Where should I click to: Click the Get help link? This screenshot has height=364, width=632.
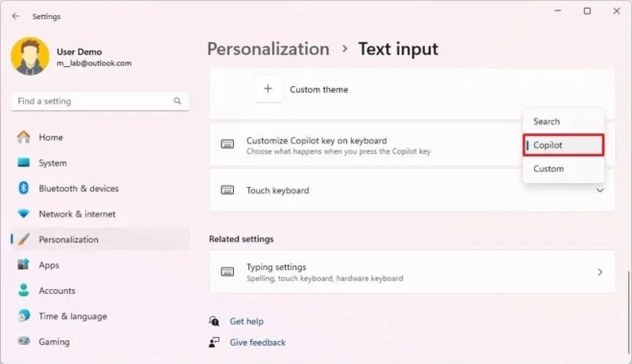pos(246,321)
